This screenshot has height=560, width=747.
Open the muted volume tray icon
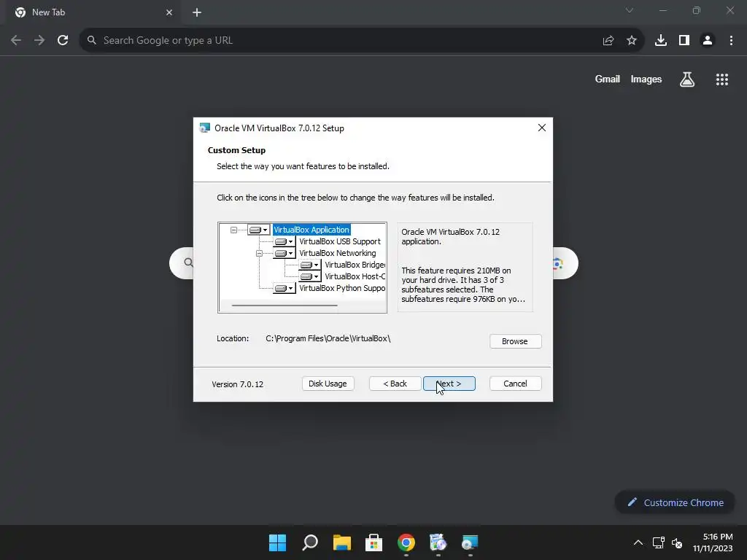coord(677,542)
